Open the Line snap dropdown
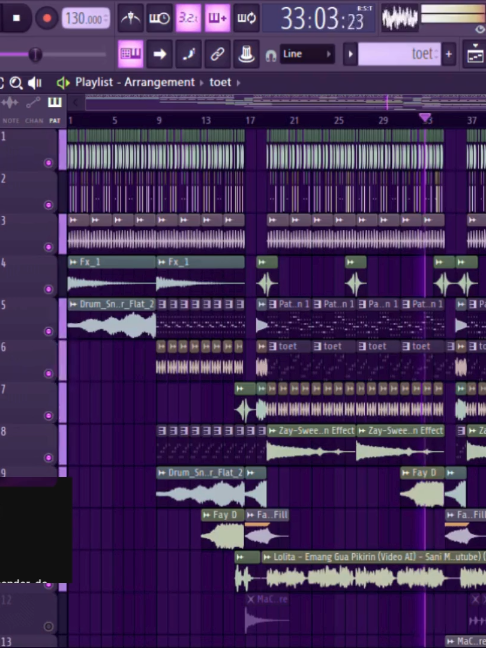Image resolution: width=486 pixels, height=648 pixels. point(307,54)
